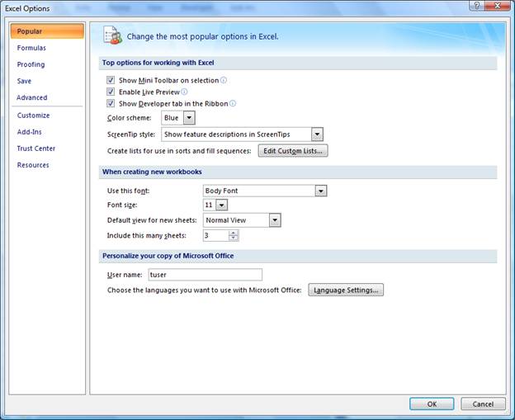The height and width of the screenshot is (420, 515).
Task: Open the Use this font dropdown
Action: [x=321, y=191]
